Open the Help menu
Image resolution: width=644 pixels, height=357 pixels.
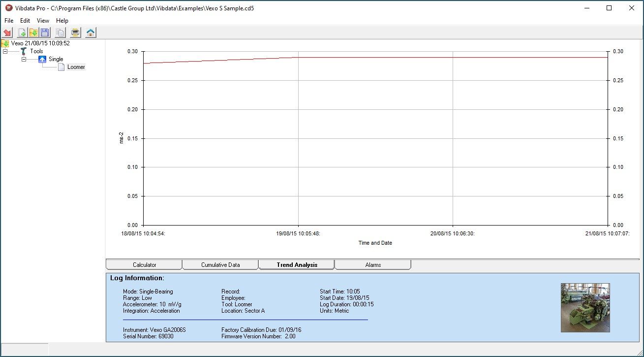point(62,21)
